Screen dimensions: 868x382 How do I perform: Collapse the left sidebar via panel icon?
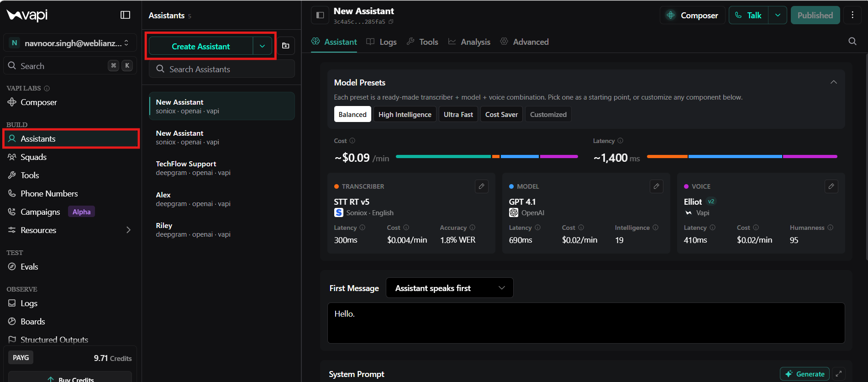(x=125, y=15)
